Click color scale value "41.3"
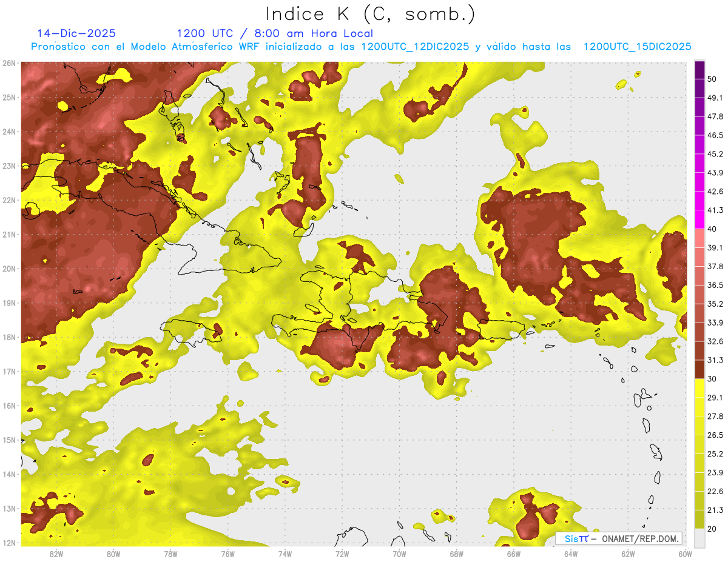The height and width of the screenshot is (562, 728). (715, 210)
